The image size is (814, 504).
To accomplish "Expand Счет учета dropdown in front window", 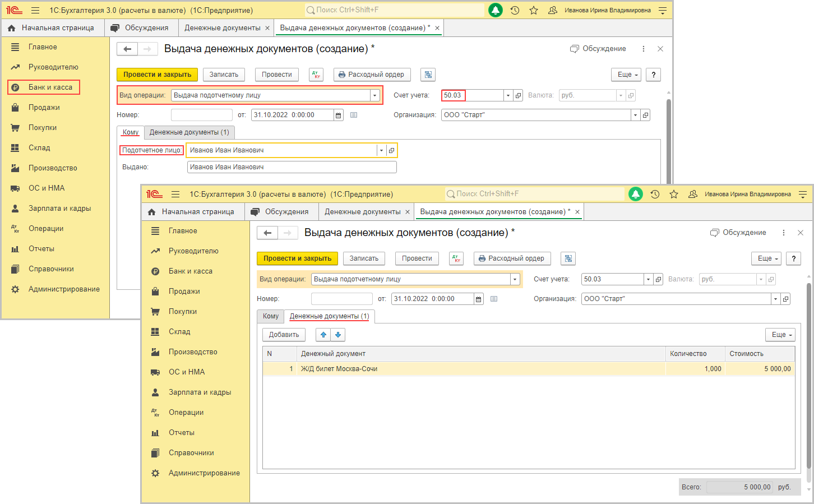I will [648, 279].
